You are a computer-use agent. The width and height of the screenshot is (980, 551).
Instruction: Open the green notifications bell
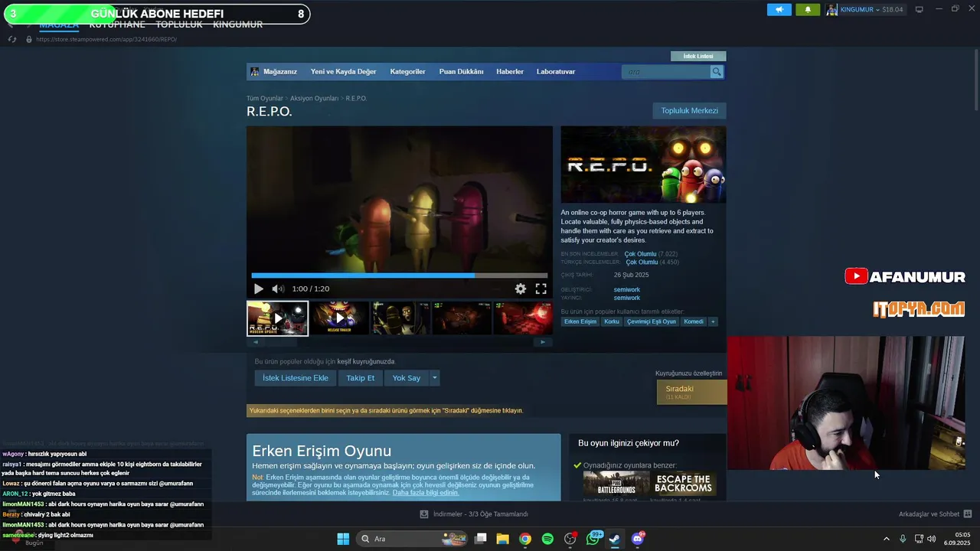808,9
